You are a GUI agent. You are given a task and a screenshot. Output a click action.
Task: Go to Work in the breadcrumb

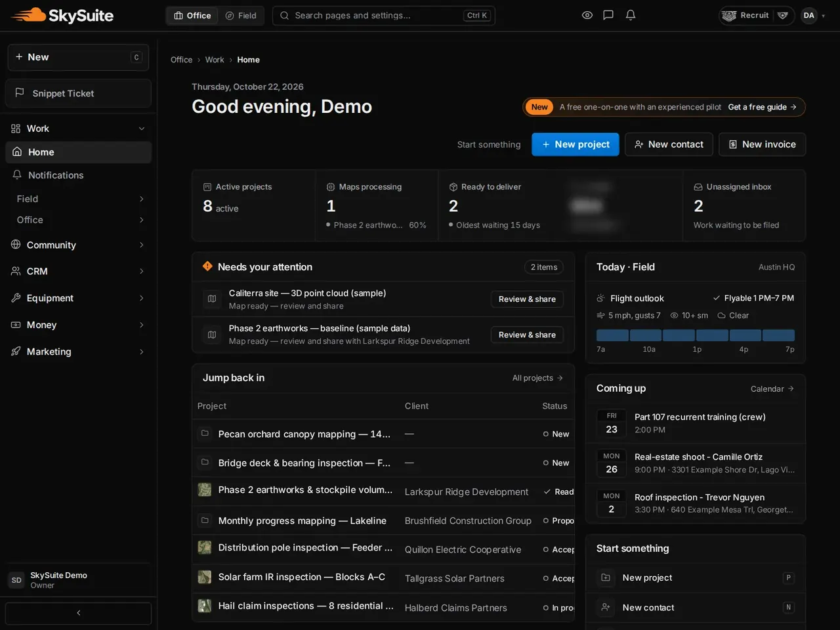[x=215, y=60]
